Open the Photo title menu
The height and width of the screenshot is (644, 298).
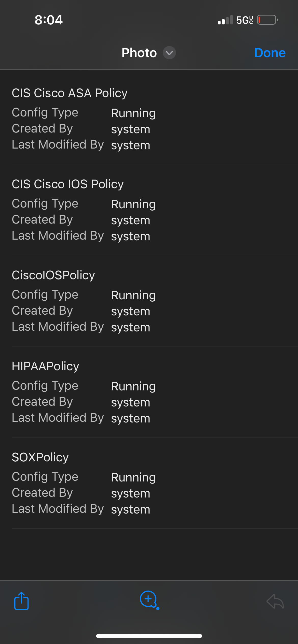[x=139, y=53]
